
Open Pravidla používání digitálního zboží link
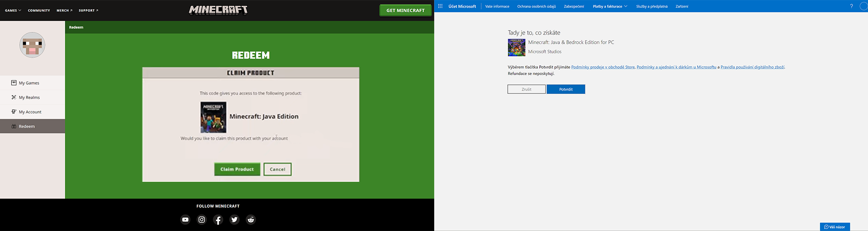(752, 67)
